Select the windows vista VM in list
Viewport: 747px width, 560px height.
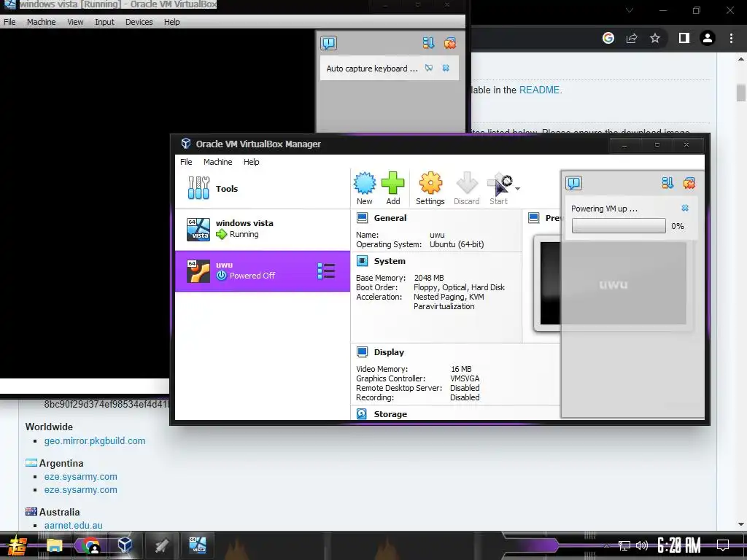pyautogui.click(x=263, y=229)
